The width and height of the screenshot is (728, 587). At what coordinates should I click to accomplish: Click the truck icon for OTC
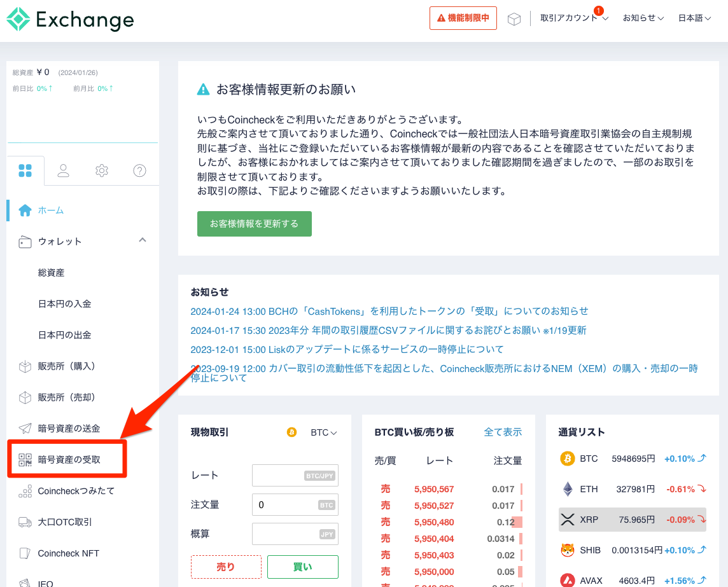(x=25, y=522)
